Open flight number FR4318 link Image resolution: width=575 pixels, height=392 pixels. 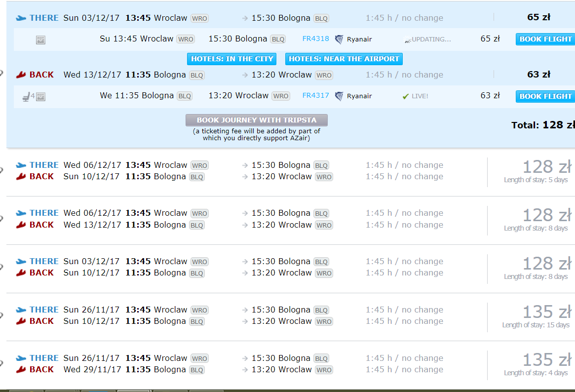tap(316, 39)
